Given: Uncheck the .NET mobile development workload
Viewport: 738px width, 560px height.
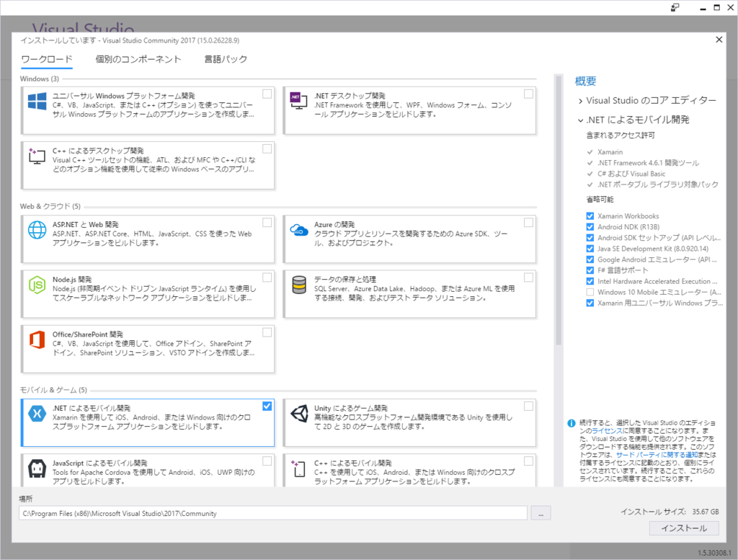Looking at the screenshot, I should (267, 406).
